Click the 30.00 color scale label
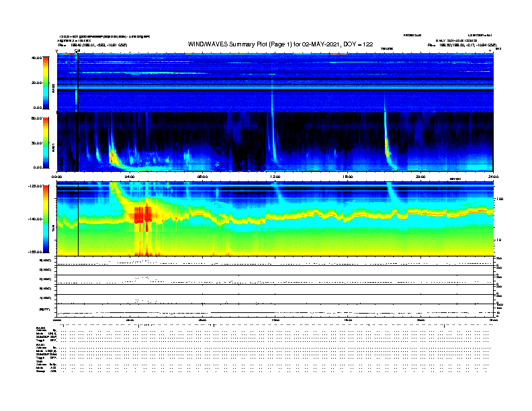The height and width of the screenshot is (411, 532). click(x=36, y=143)
